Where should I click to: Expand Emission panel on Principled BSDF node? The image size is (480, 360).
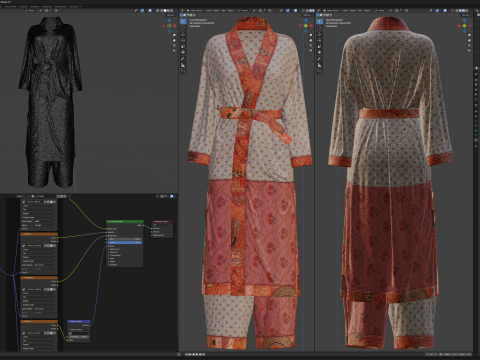click(115, 264)
